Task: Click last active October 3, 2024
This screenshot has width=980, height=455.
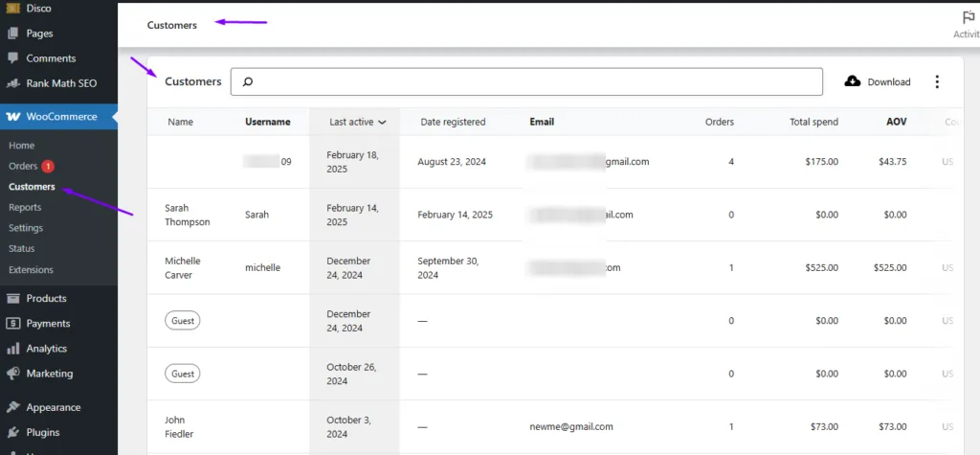Action: pos(350,427)
